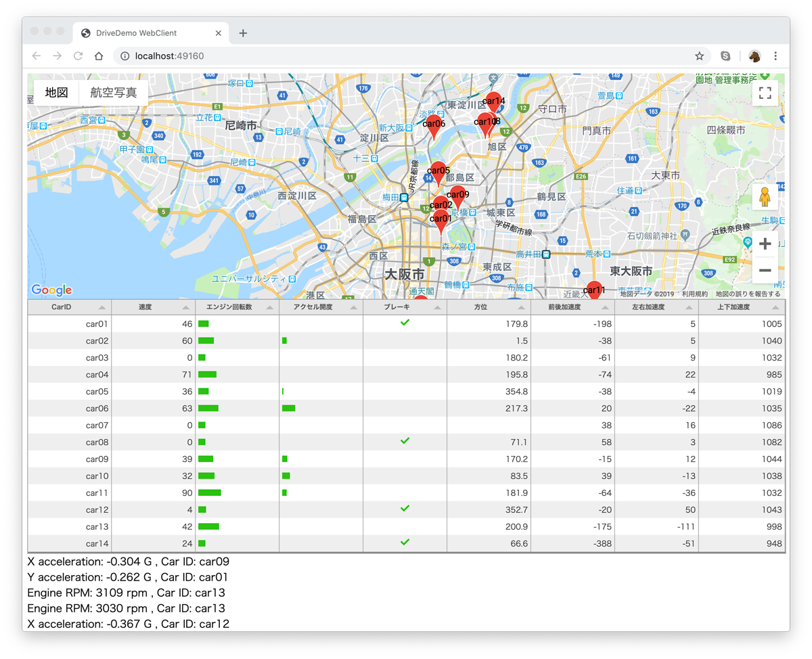The height and width of the screenshot is (659, 812).
Task: Switch to the DriveDemo WebClient tab
Action: 151,33
